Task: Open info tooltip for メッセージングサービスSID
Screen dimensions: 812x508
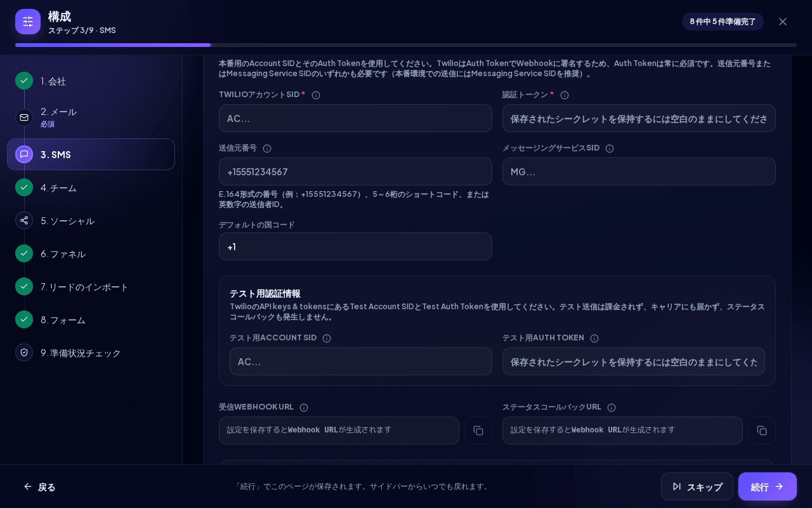Action: [x=610, y=149]
